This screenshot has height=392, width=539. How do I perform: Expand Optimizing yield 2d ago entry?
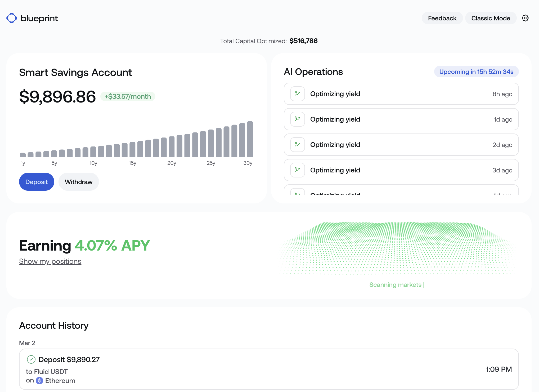coord(401,145)
